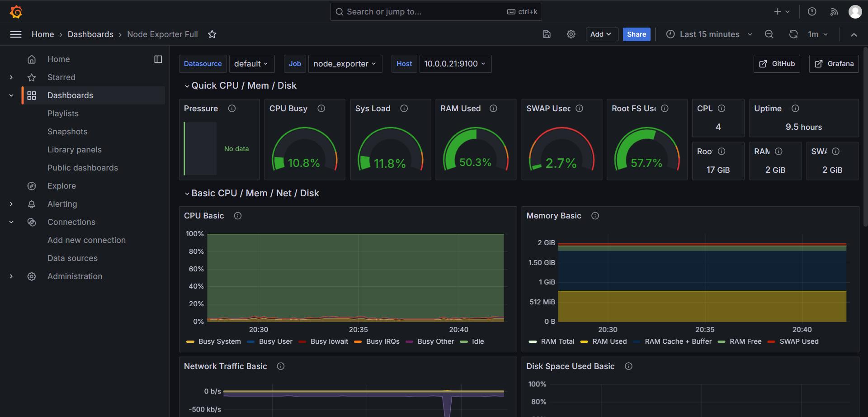The image size is (868, 417).
Task: Undock the sidebar navigation panel
Action: (158, 59)
